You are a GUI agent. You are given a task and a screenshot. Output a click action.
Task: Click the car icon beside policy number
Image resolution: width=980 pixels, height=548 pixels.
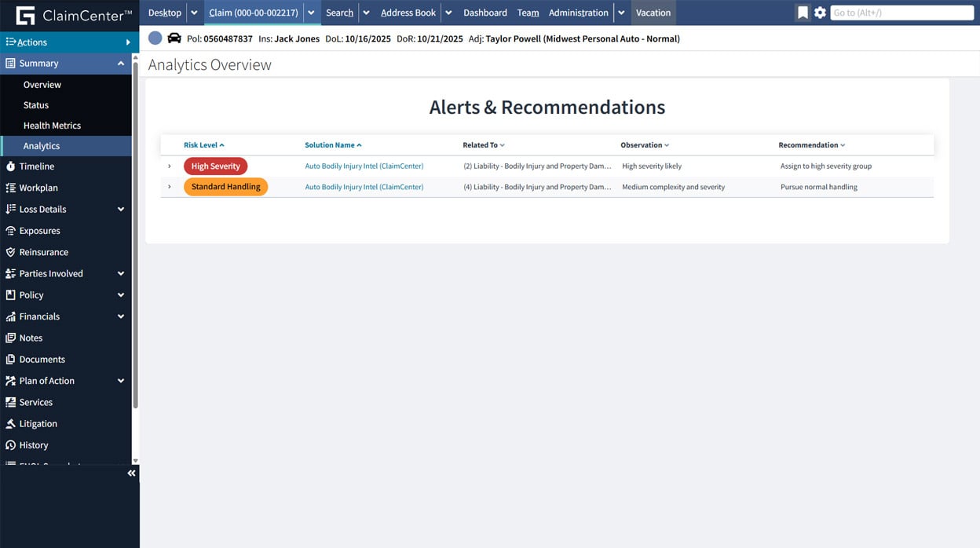pyautogui.click(x=174, y=38)
